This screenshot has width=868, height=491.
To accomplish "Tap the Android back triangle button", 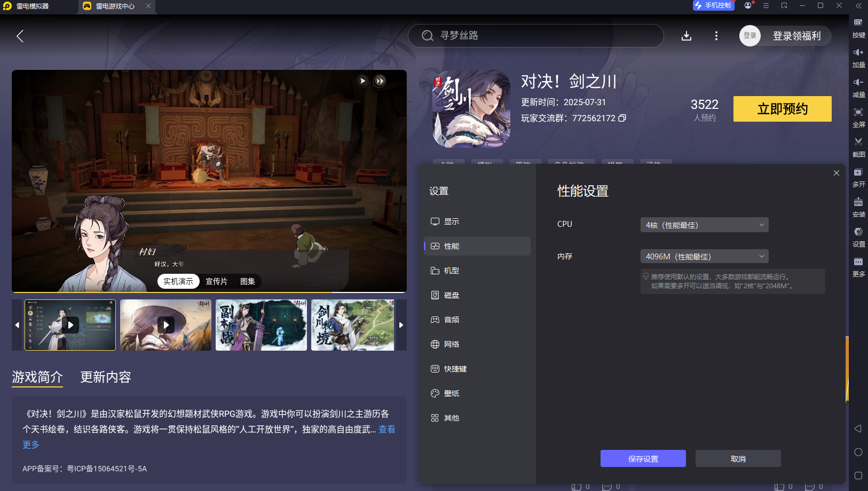I will point(858,429).
